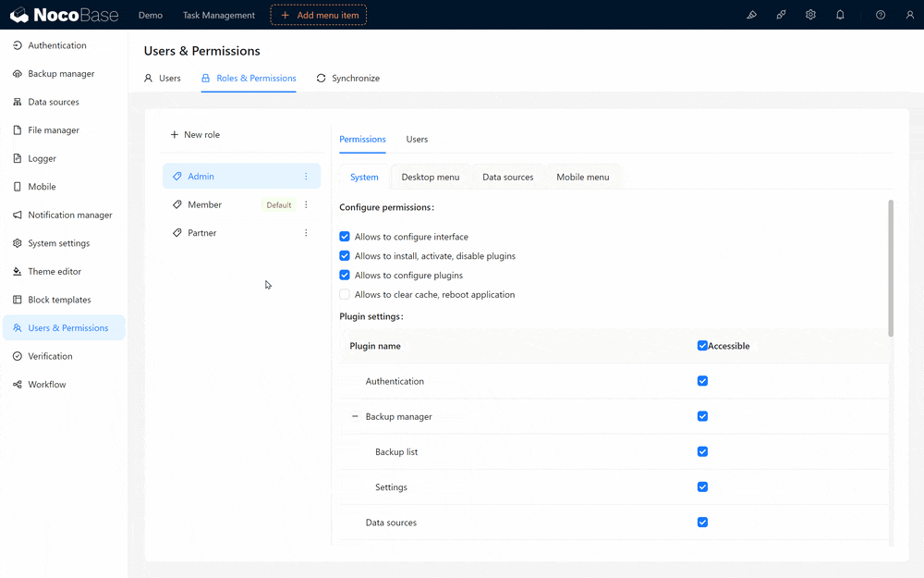Click the Plugin name column header
Viewport: 924px width, 578px height.
375,346
